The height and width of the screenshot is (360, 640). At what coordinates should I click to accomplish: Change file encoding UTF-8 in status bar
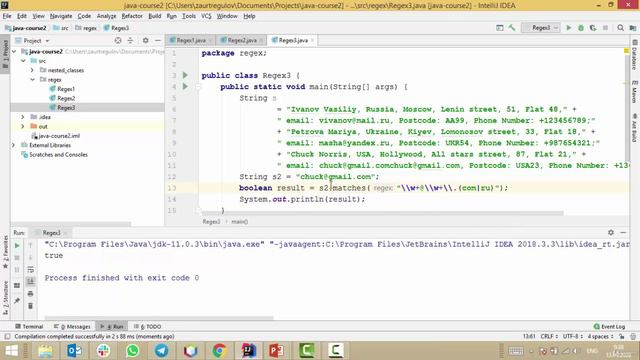[x=572, y=336]
